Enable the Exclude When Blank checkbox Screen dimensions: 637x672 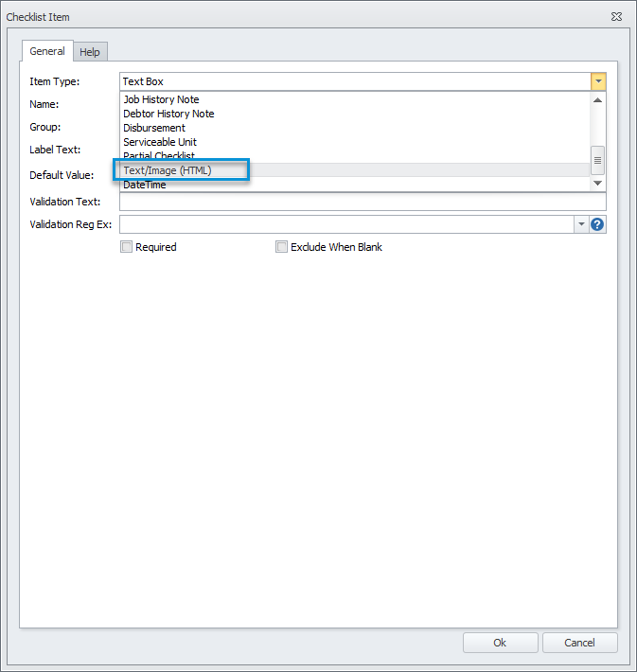[281, 247]
